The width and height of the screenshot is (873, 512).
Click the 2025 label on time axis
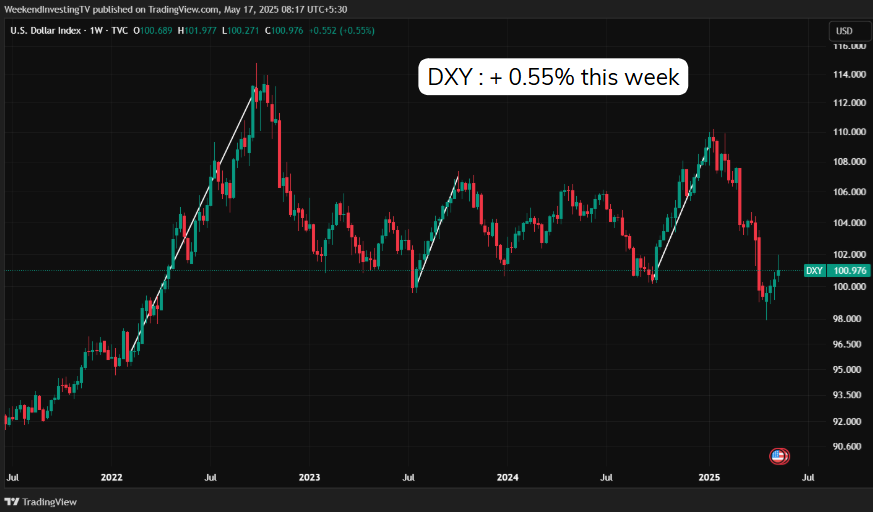click(x=709, y=477)
